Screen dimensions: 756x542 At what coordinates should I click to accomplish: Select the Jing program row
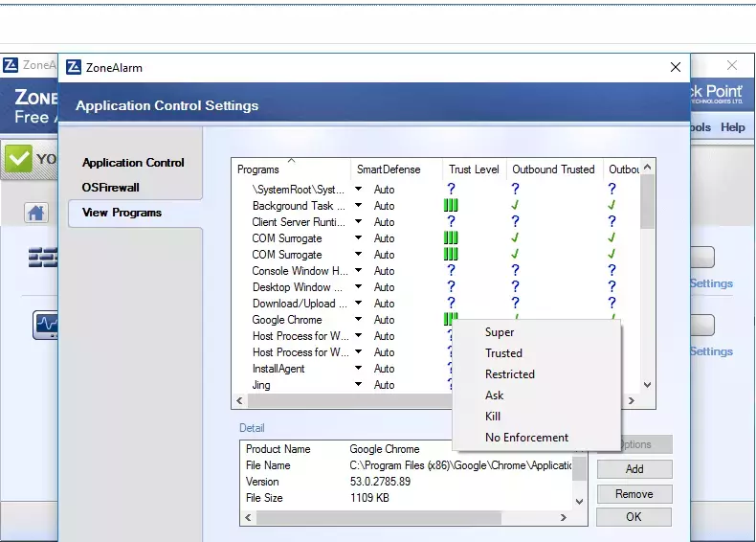pyautogui.click(x=261, y=385)
